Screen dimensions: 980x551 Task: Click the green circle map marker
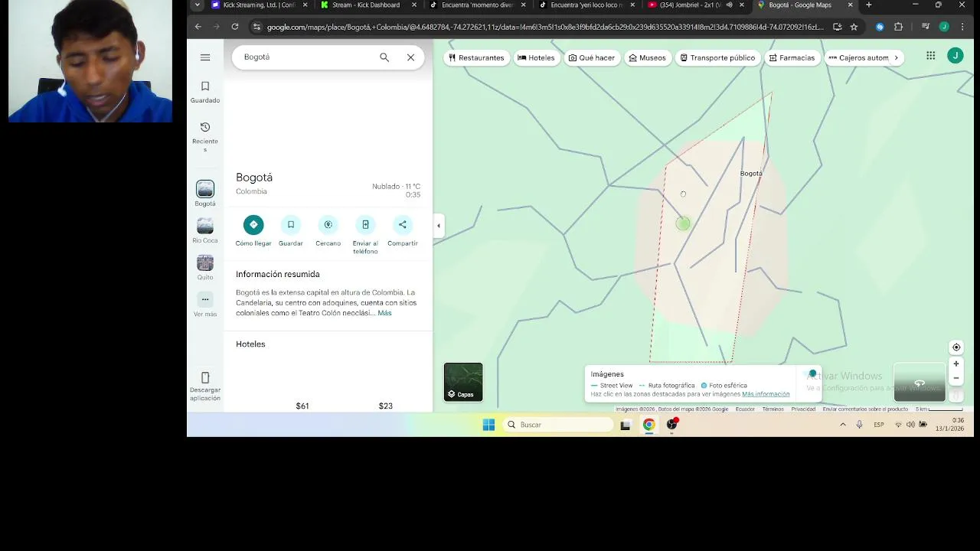683,223
